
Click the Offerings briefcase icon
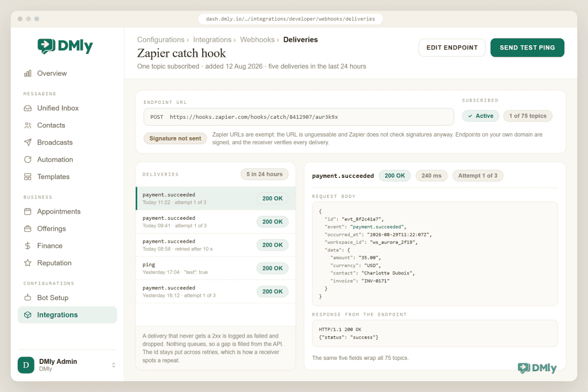(x=28, y=228)
